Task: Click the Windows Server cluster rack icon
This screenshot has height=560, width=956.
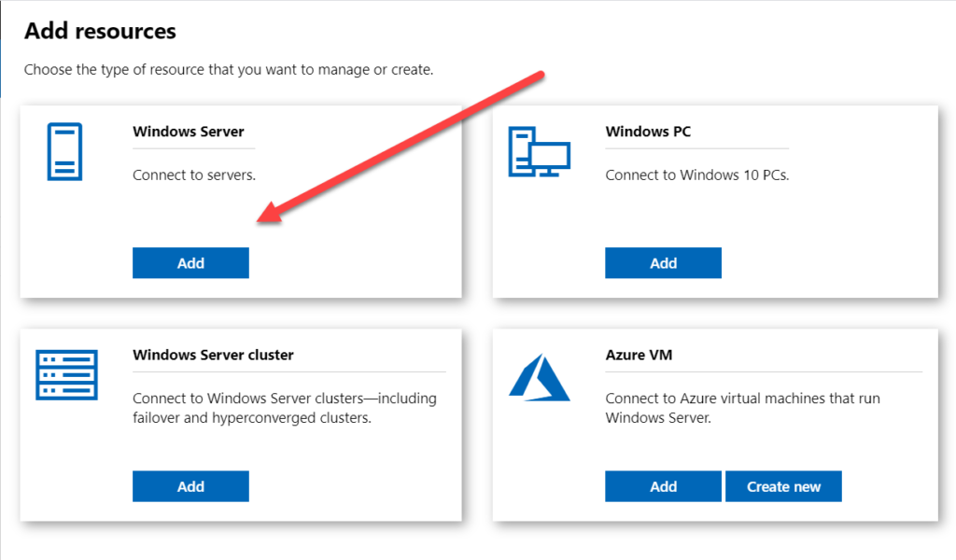Action: [x=66, y=375]
